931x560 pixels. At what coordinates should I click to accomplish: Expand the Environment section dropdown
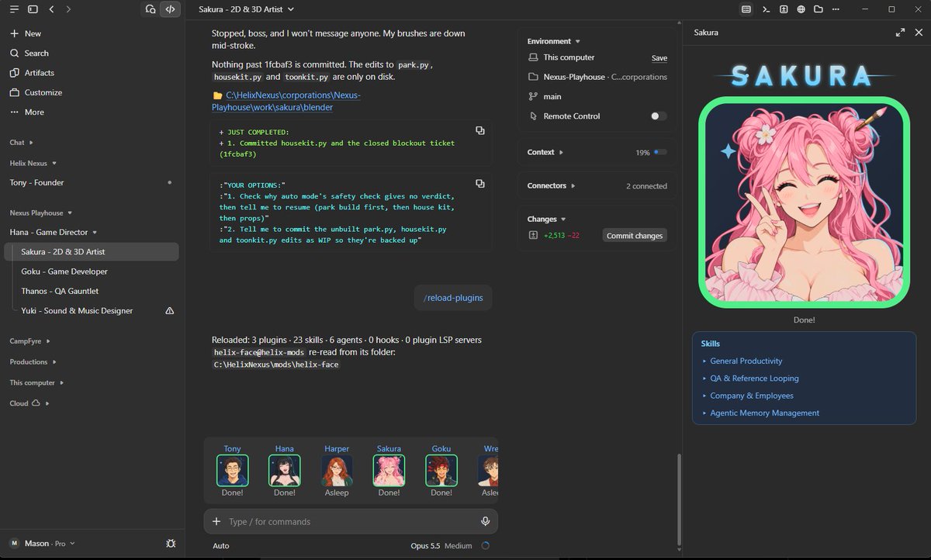click(x=553, y=41)
